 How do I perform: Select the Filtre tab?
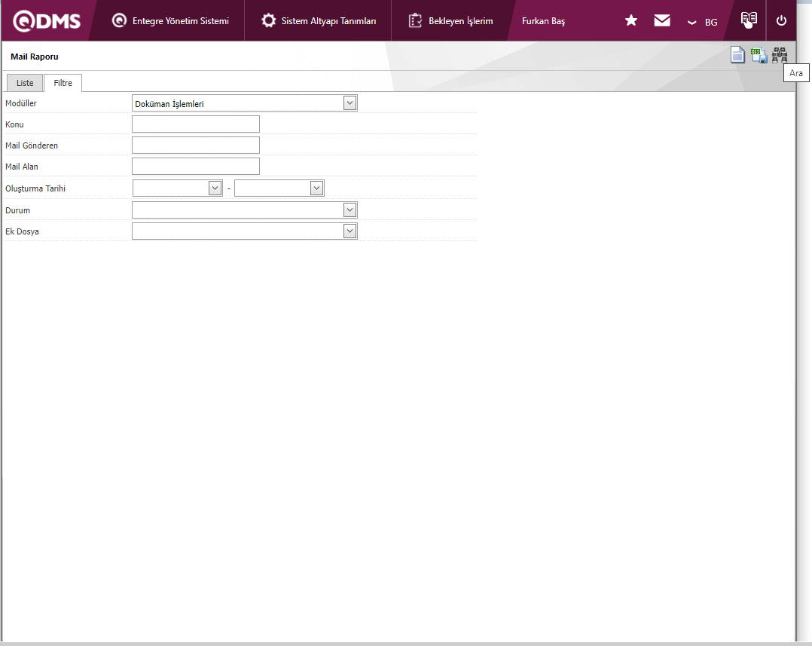tap(63, 83)
